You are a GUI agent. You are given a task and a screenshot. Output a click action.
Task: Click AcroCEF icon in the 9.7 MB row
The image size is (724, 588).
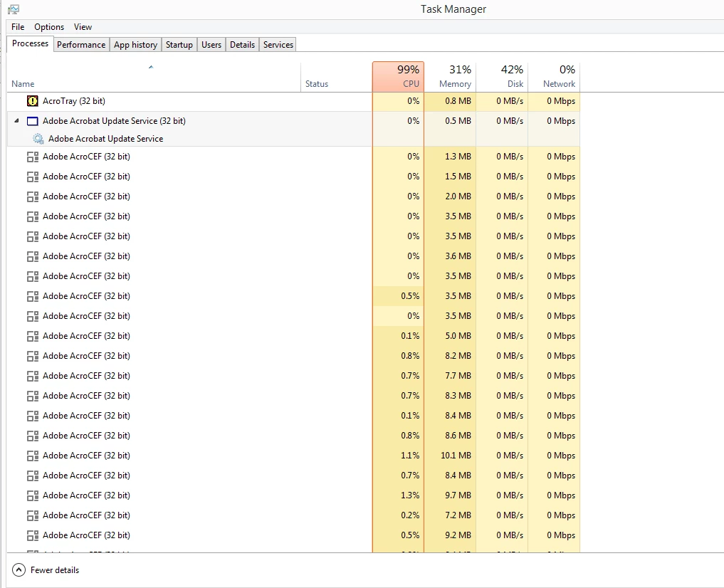[32, 495]
